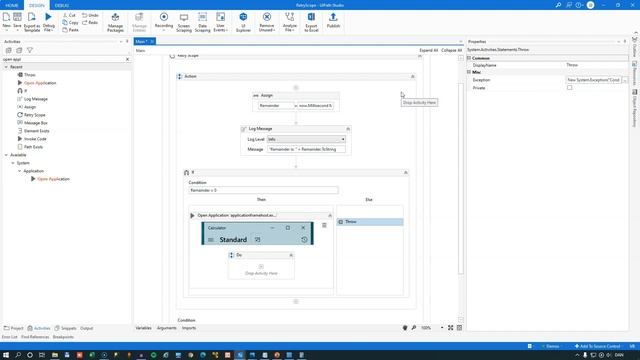Redo the last undone change
The image size is (640, 360).
90,22
